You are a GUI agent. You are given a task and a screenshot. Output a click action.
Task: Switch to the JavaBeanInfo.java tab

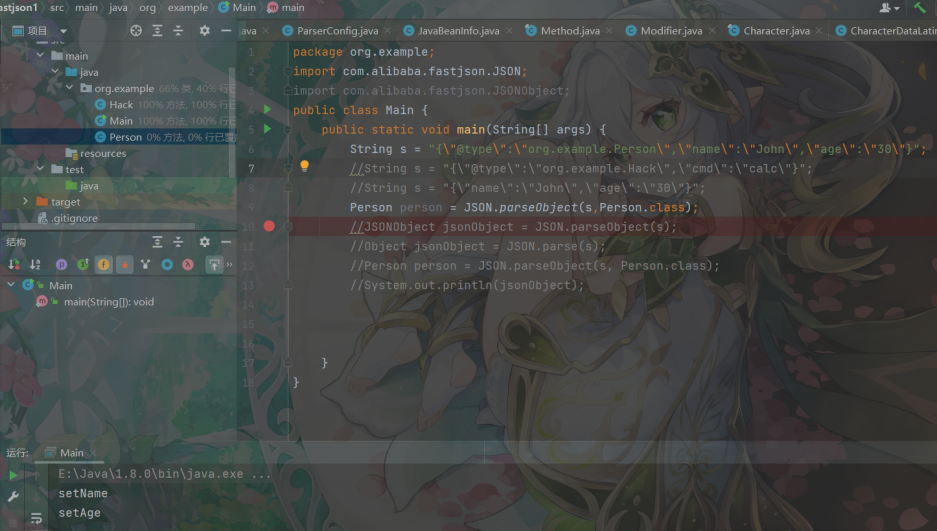tap(458, 30)
